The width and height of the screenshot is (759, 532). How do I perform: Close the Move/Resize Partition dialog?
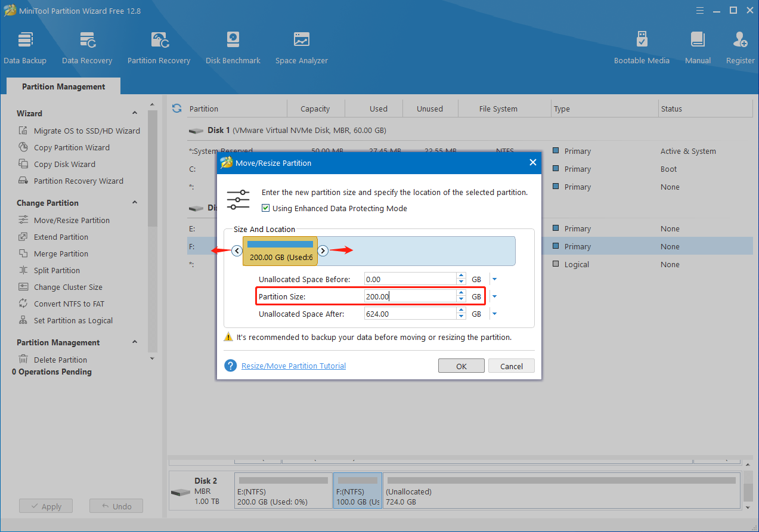533,163
